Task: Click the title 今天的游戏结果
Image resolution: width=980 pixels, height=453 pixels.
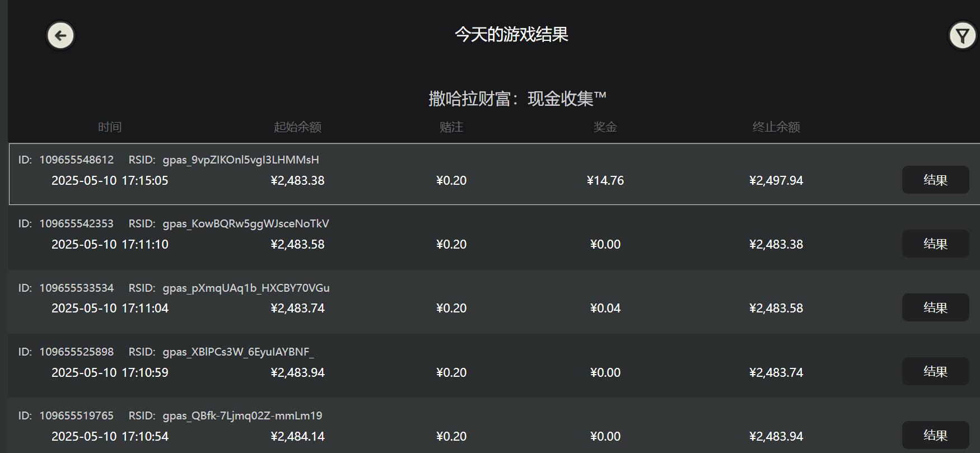Action: click(x=511, y=34)
